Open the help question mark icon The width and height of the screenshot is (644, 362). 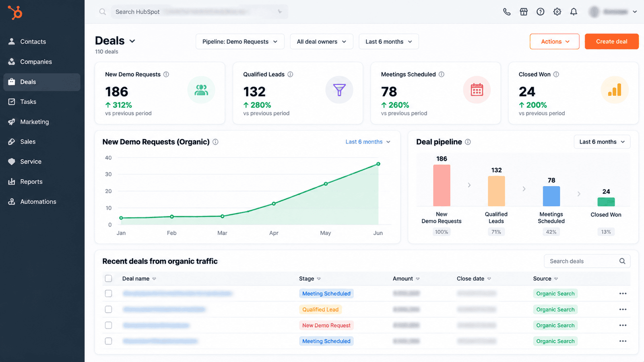click(x=541, y=12)
